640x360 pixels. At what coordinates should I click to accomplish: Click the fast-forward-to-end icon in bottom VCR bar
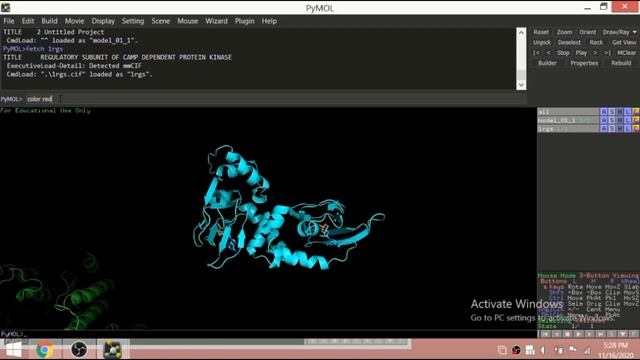(600, 334)
